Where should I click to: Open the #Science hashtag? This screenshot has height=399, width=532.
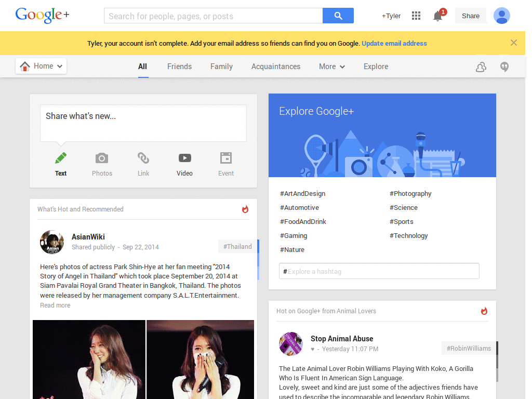click(403, 208)
